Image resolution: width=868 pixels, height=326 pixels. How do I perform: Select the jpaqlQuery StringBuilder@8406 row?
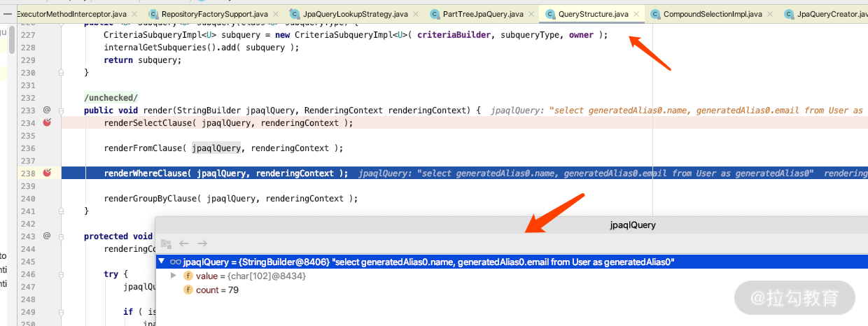[x=512, y=262]
